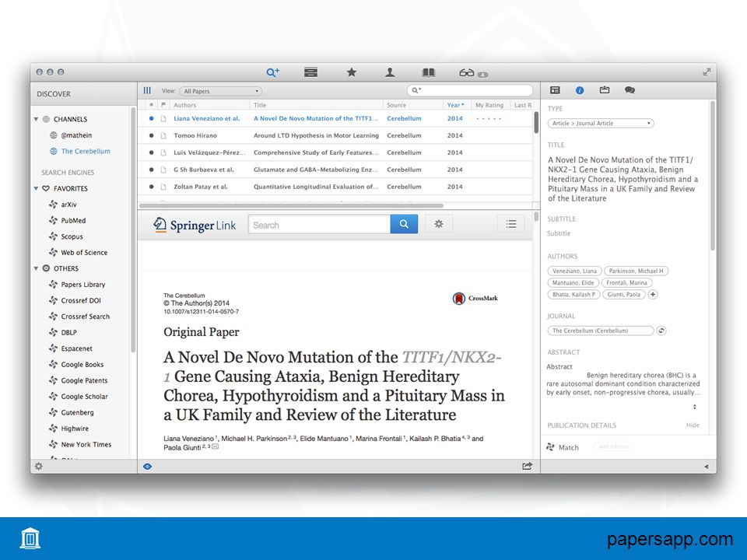The width and height of the screenshot is (747, 560).
Task: Sort by the Year column header
Action: click(x=457, y=105)
